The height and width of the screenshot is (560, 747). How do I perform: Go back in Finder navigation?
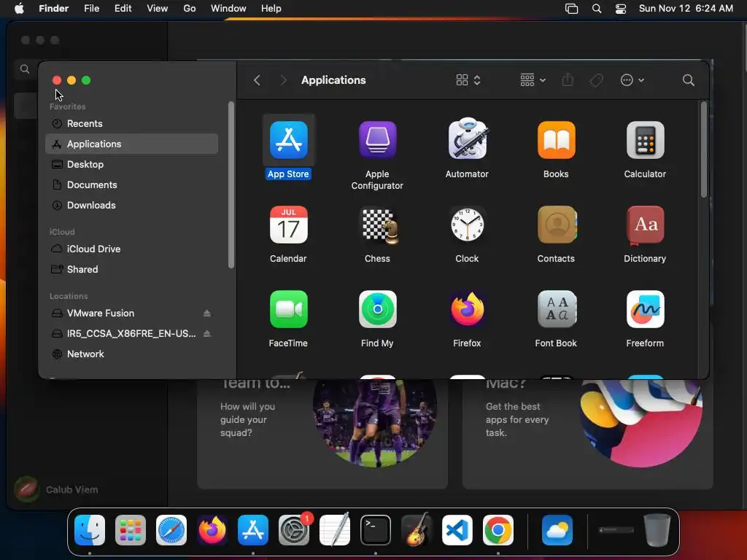point(258,80)
